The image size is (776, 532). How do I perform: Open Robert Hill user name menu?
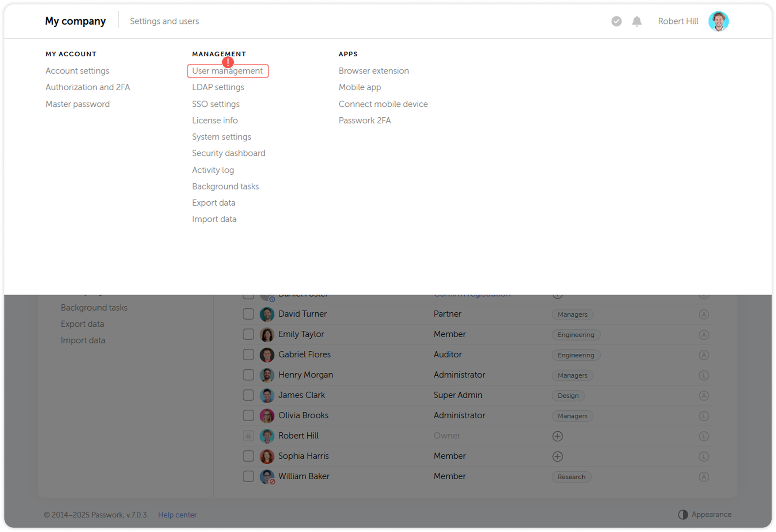tap(678, 21)
